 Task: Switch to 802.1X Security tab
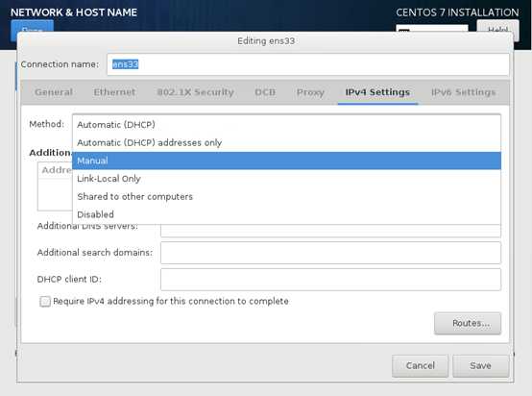(196, 92)
